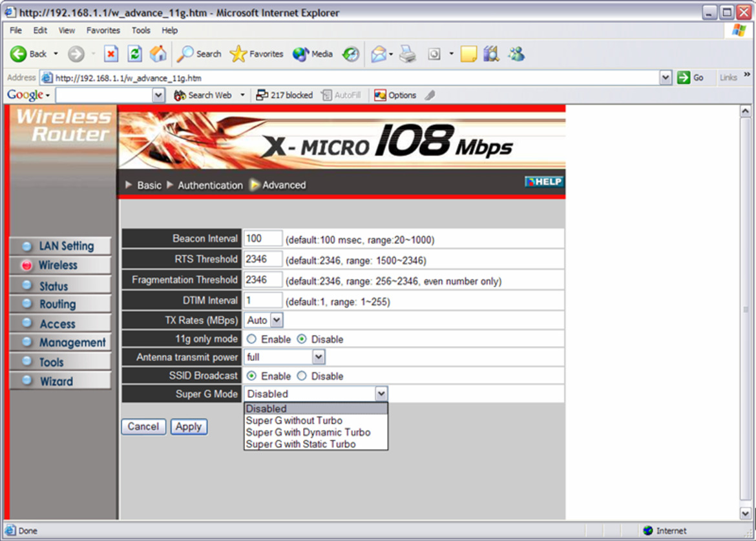Click the DTIM Interval field
The width and height of the screenshot is (756, 541).
click(263, 300)
